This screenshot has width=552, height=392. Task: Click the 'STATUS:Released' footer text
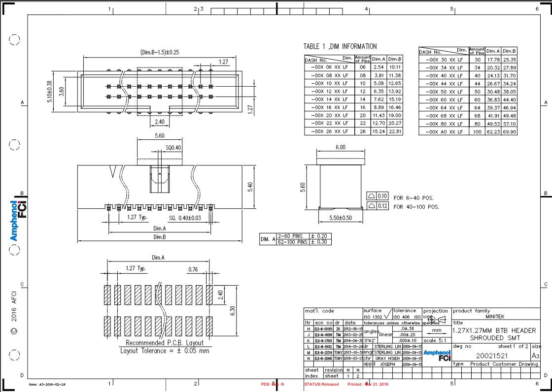coord(321,384)
